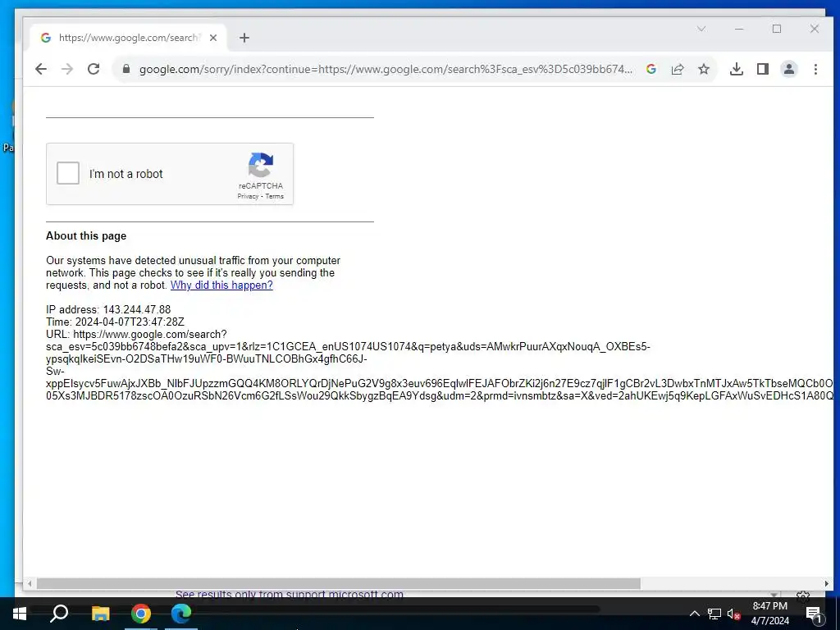Close the Chrome window
Viewport: 840px width, 630px height.
(x=815, y=29)
